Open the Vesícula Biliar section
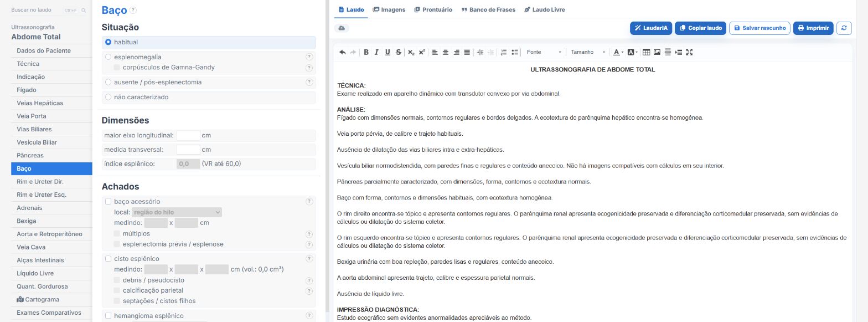This screenshot has width=868, height=322. [51, 142]
